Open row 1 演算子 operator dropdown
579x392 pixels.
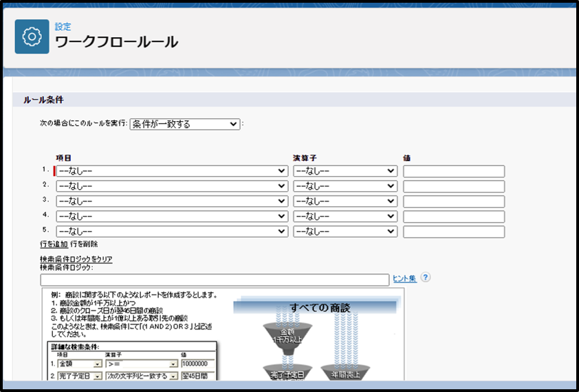click(x=345, y=171)
